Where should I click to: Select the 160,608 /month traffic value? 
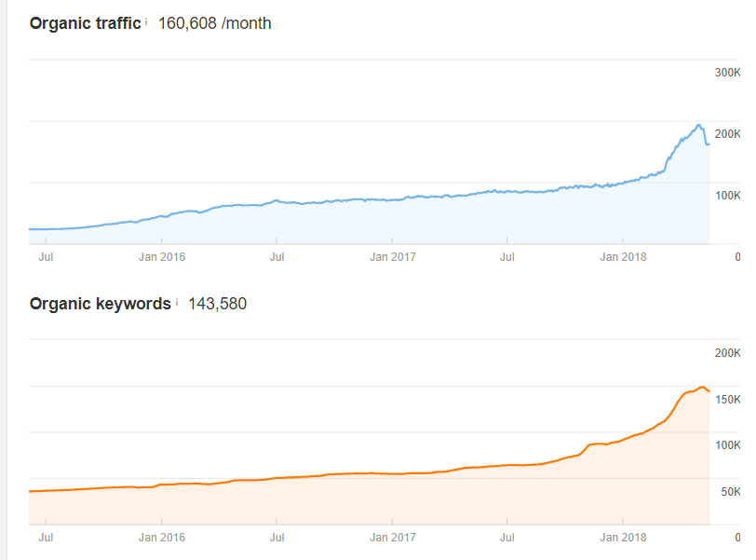214,23
